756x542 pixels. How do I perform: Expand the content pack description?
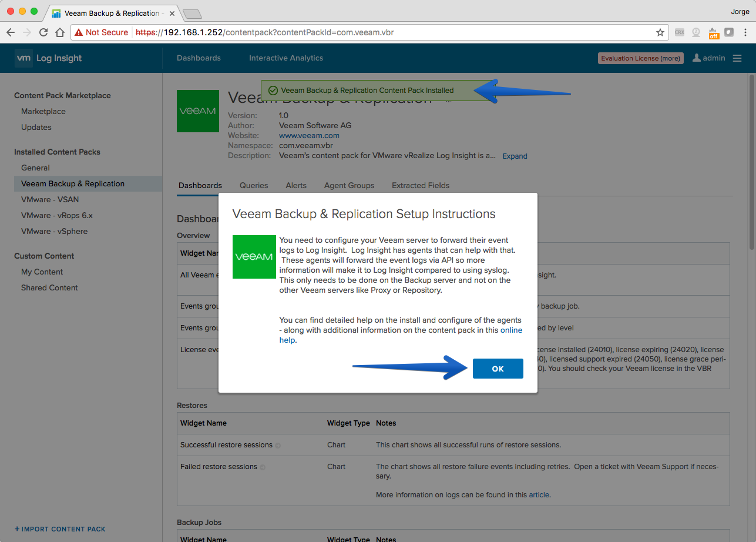[515, 156]
